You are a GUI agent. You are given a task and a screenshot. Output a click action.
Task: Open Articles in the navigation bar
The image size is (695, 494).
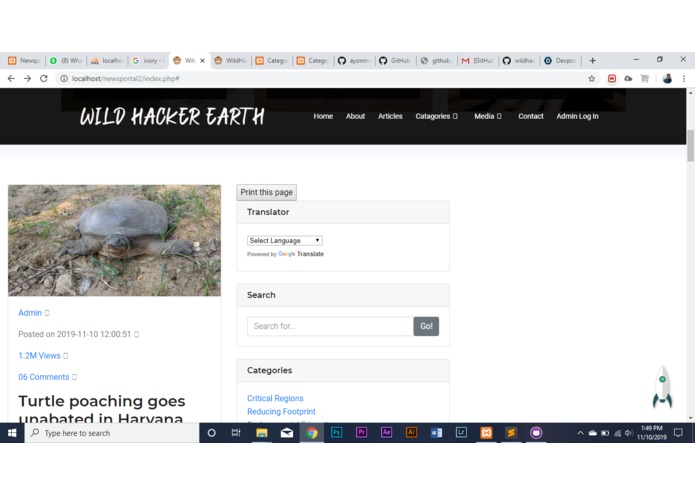point(390,116)
